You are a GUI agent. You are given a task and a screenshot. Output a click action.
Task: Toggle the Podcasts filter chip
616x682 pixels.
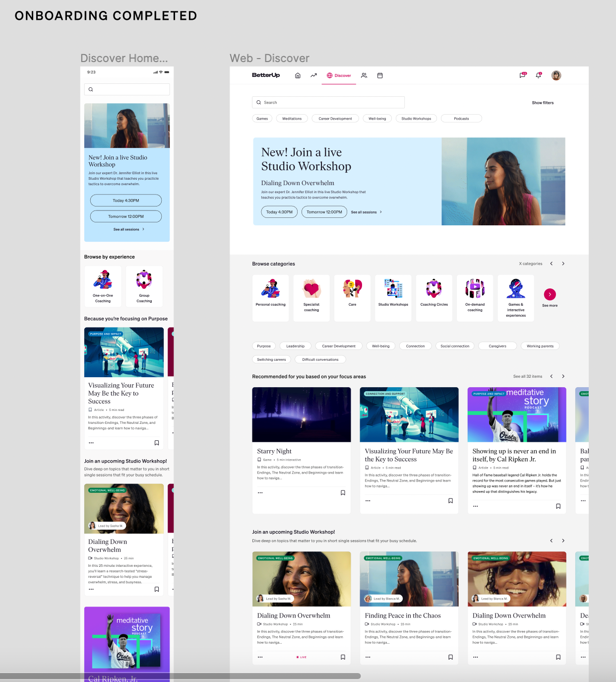click(x=461, y=119)
